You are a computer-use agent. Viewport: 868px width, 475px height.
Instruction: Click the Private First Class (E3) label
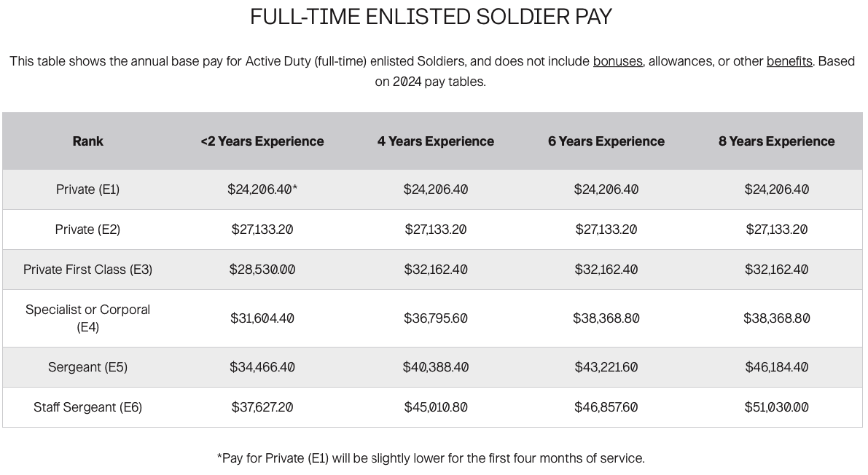87,270
